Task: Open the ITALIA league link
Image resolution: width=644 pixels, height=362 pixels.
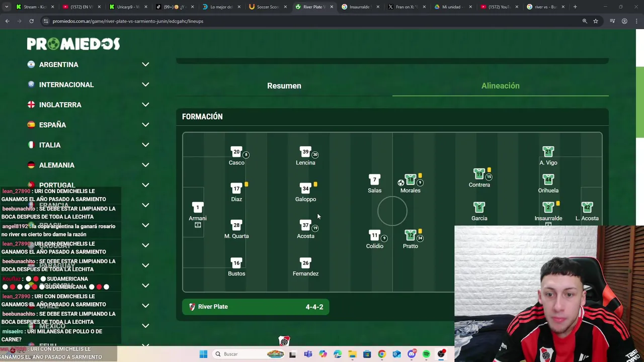Action: [x=50, y=145]
